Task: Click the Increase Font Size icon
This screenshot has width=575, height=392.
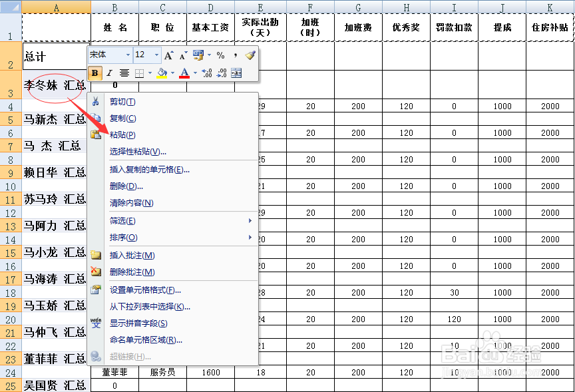Action: (x=168, y=54)
